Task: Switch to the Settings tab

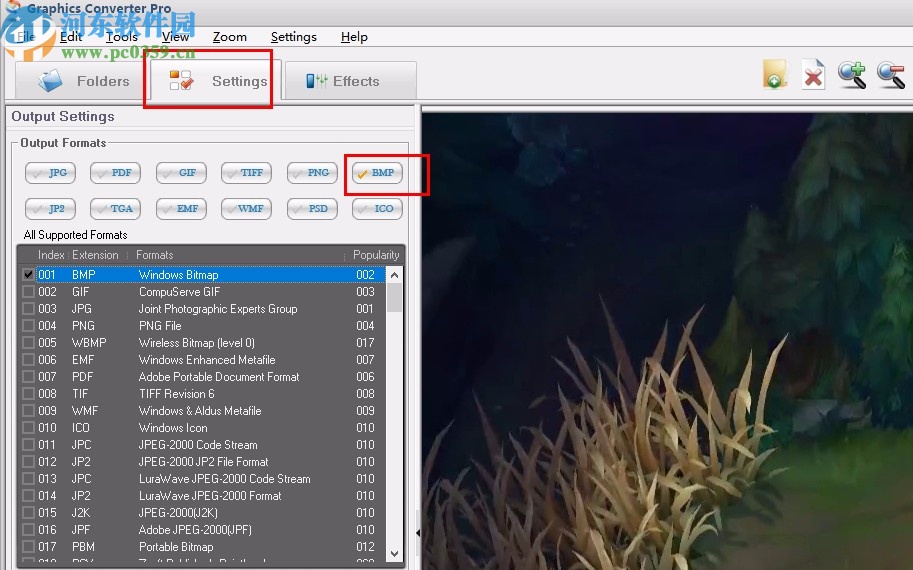Action: pyautogui.click(x=216, y=80)
